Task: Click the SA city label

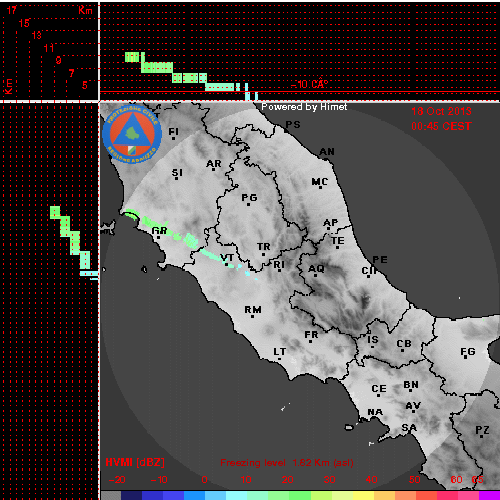Action: (409, 428)
